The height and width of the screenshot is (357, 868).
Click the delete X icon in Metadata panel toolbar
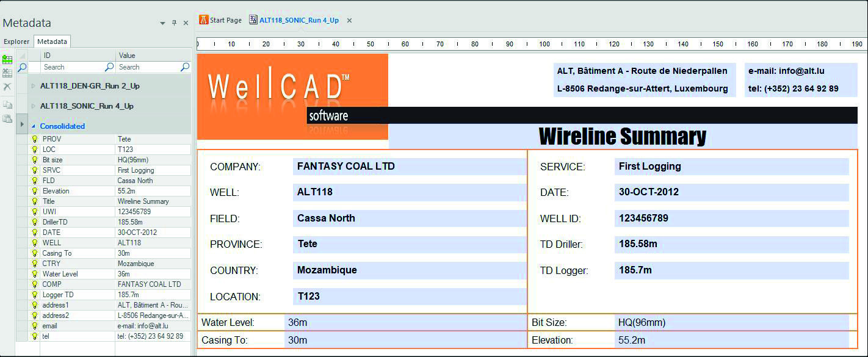(x=7, y=86)
